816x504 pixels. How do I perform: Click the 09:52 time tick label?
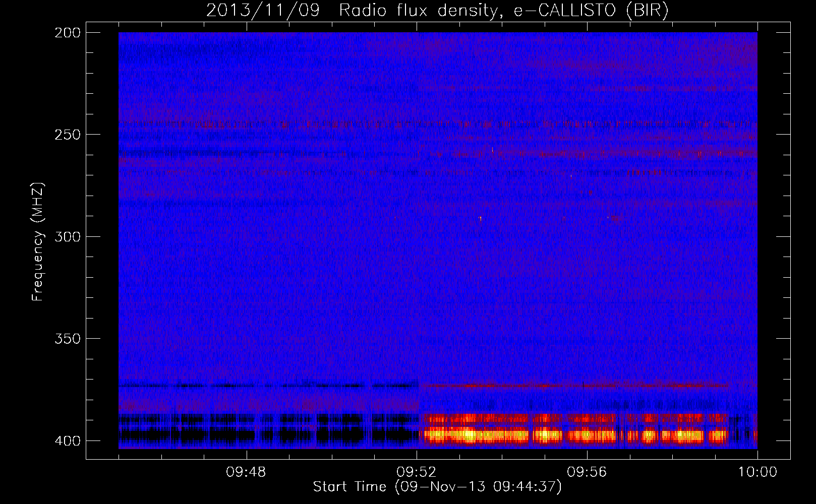[417, 472]
